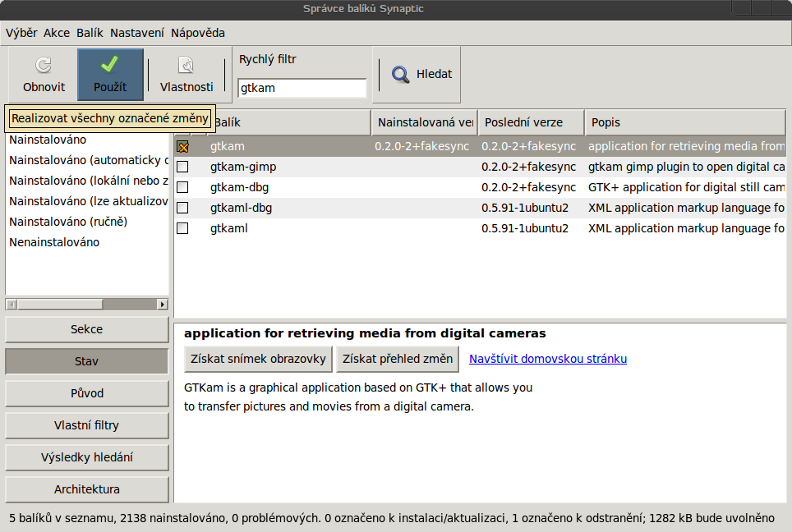Select the gtkaml-dbg package name
This screenshot has height=532, width=792.
241,208
